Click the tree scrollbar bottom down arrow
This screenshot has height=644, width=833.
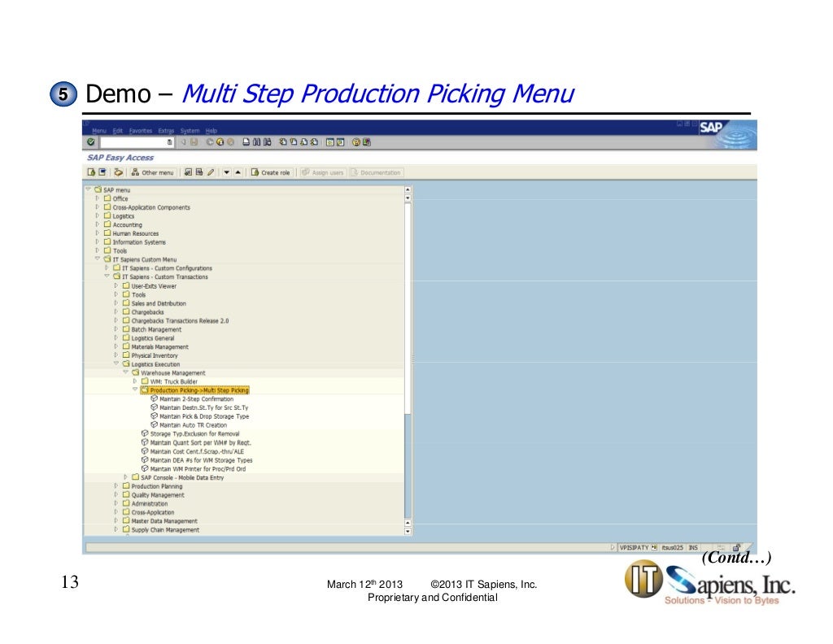pyautogui.click(x=408, y=531)
